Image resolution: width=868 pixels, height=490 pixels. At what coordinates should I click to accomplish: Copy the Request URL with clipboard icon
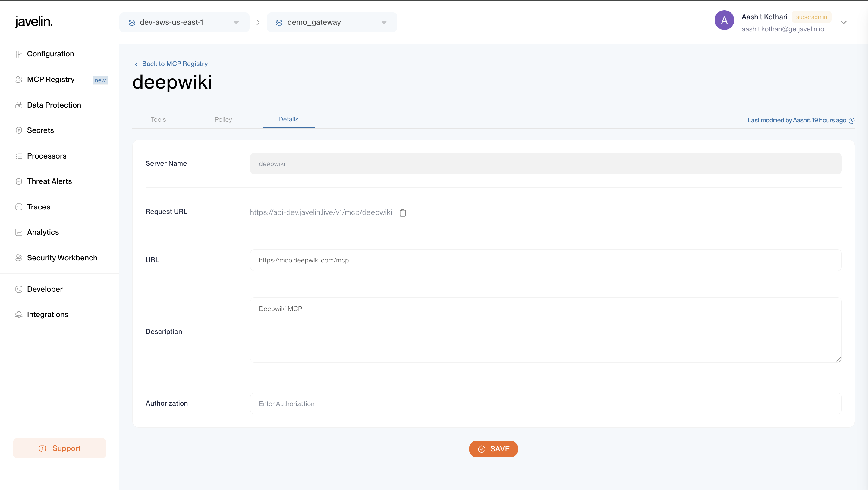tap(403, 213)
